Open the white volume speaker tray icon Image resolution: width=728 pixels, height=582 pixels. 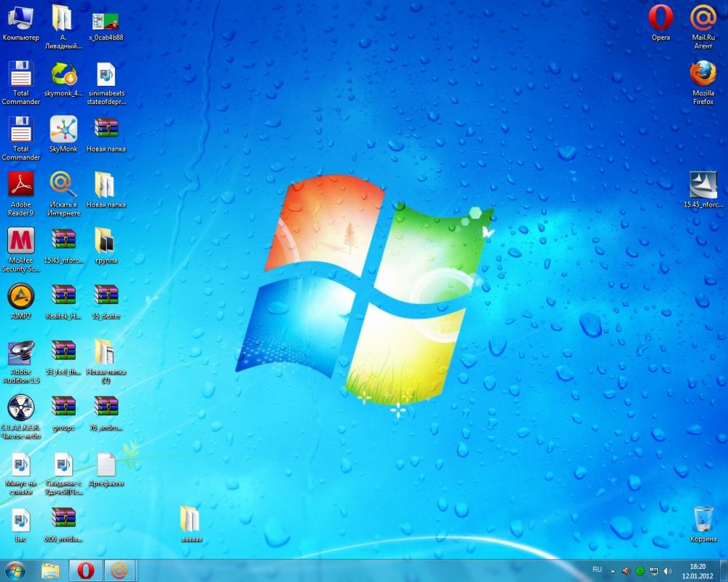coord(668,571)
